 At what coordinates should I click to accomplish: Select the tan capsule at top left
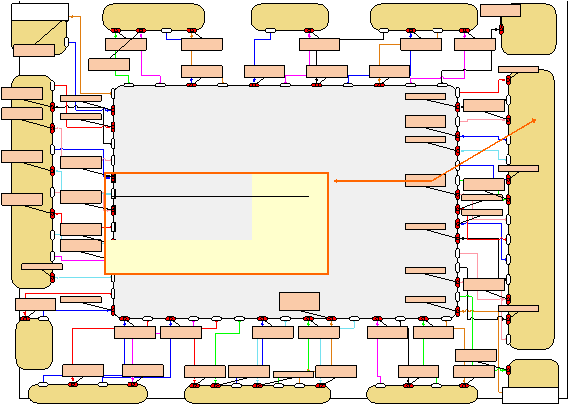[153, 17]
